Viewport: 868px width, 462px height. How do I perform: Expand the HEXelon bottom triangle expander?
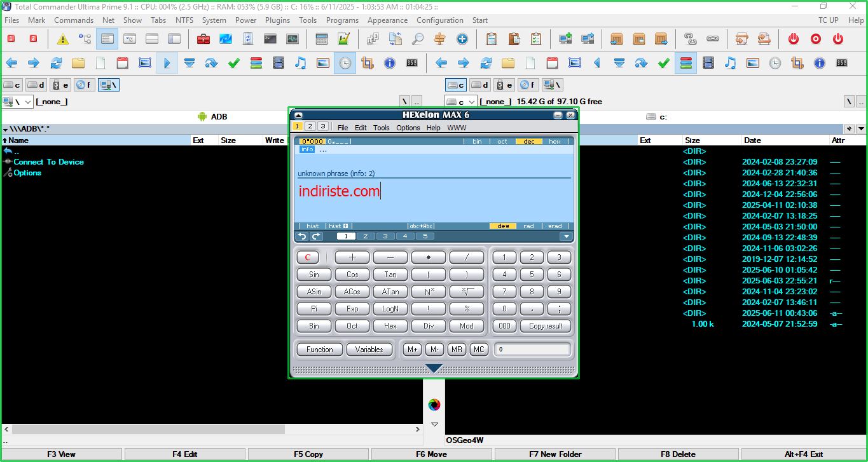tap(434, 369)
